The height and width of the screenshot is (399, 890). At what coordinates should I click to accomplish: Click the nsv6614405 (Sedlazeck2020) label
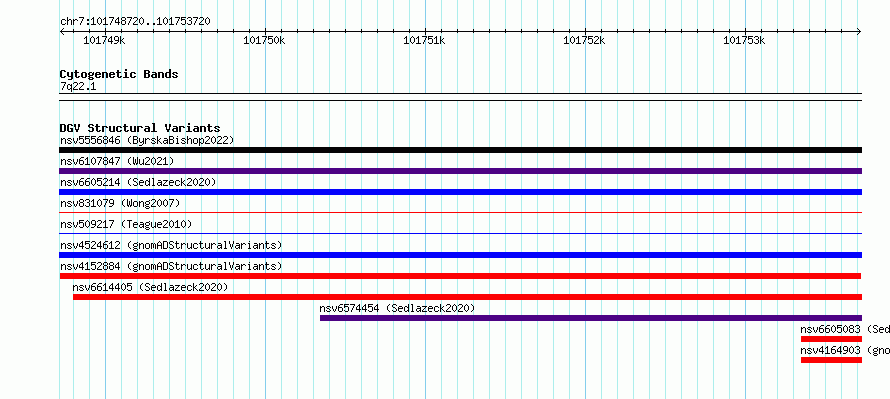pos(150,287)
